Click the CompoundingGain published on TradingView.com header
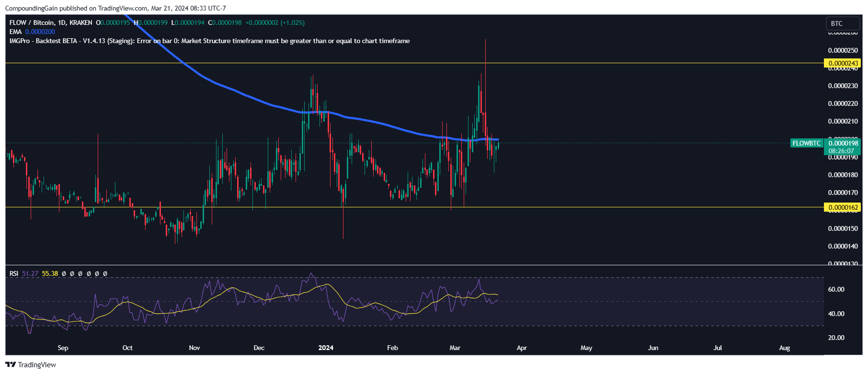Screen dimensions: 868x374 point(115,8)
